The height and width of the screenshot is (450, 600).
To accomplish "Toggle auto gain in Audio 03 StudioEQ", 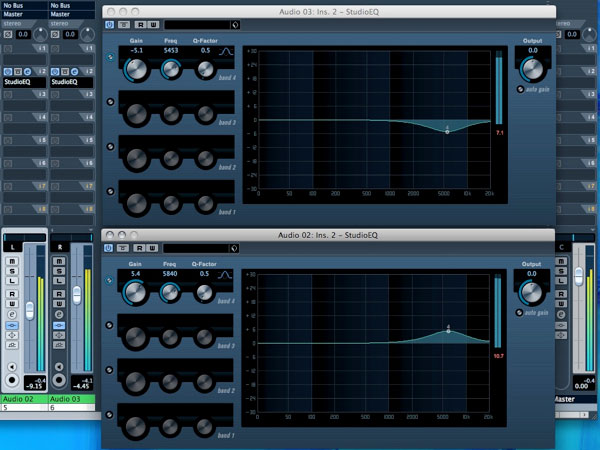I will point(520,89).
